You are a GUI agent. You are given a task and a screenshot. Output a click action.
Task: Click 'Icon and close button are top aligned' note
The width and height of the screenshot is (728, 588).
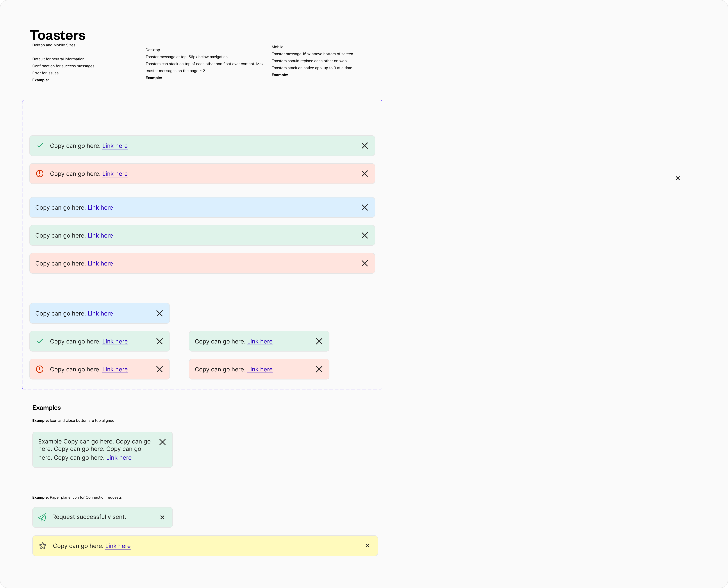pos(82,421)
